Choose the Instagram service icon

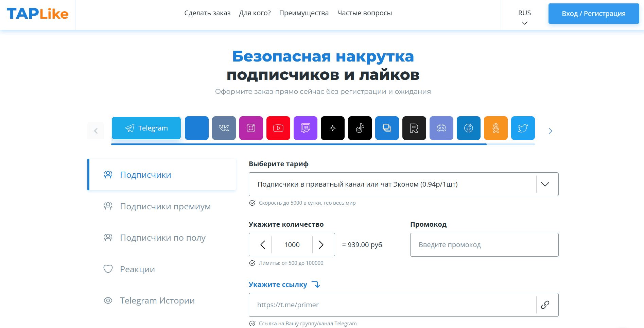point(251,128)
